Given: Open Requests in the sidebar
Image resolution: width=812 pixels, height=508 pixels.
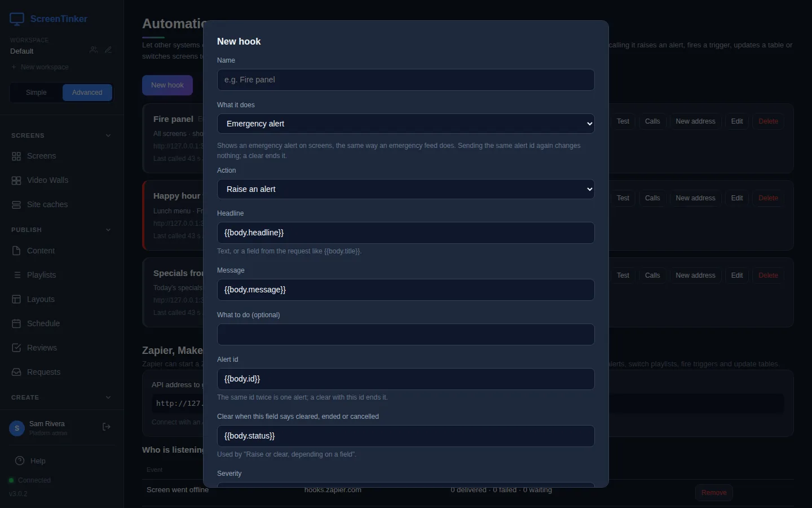Looking at the screenshot, I should click(62, 372).
